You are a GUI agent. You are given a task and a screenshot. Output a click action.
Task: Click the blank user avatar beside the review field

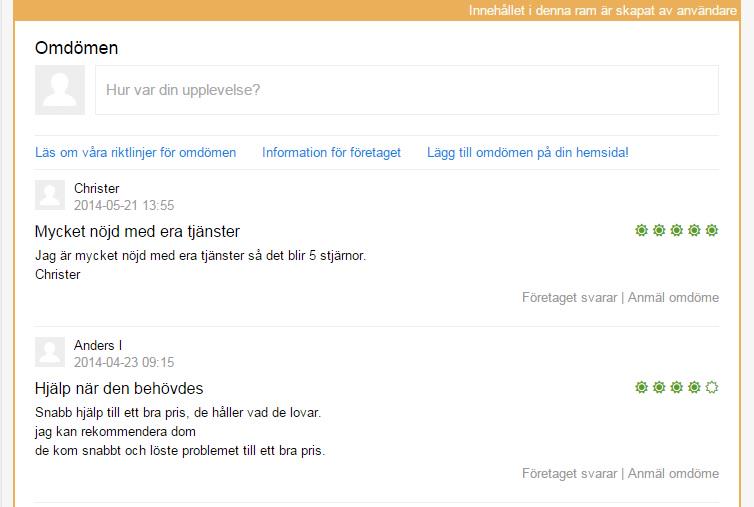[x=60, y=90]
